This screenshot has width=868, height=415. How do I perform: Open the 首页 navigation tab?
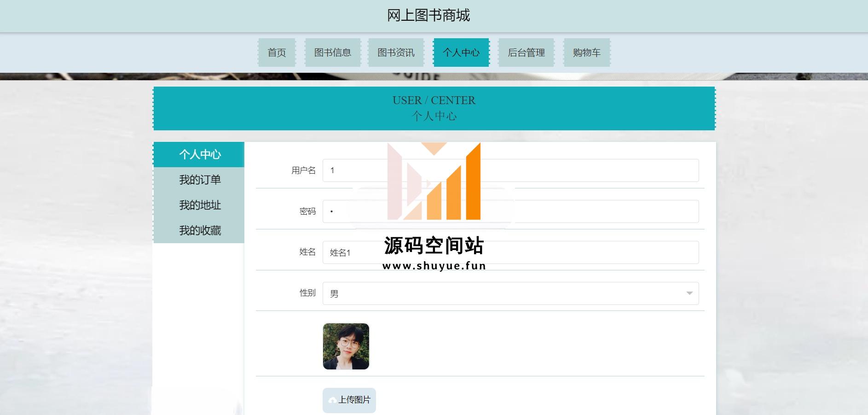click(x=277, y=53)
